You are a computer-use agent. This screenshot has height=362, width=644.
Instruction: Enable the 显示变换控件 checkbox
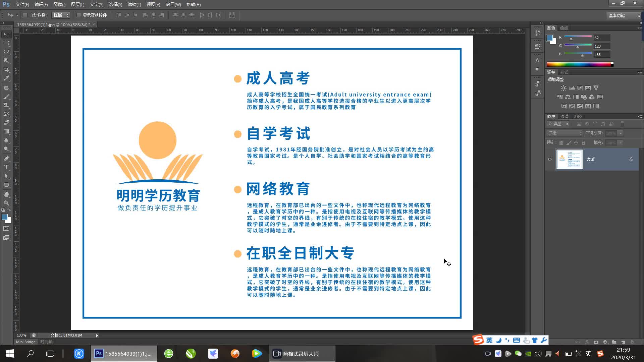[79, 15]
